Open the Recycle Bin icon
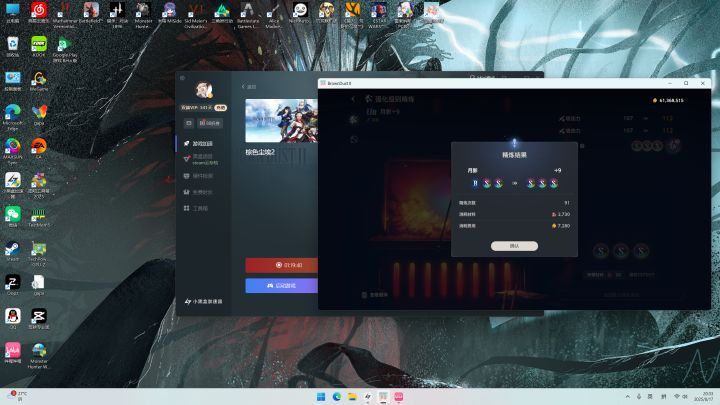Screen dimensions: 720x405 12,46
